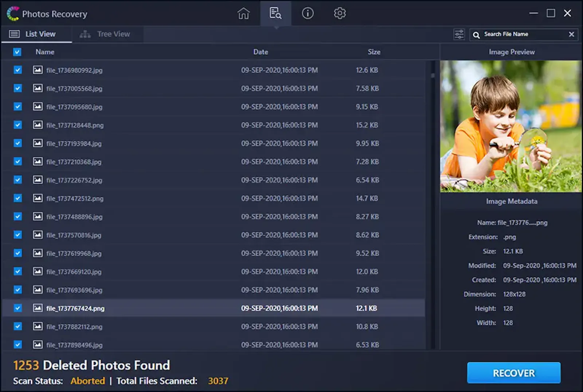Click image icon of file_1737095680.jpg

point(38,107)
